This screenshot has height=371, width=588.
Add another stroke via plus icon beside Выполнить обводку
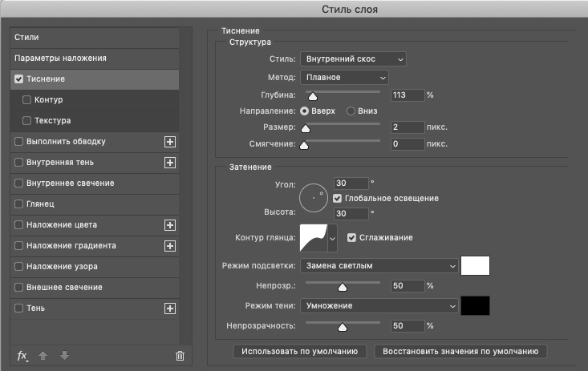170,142
